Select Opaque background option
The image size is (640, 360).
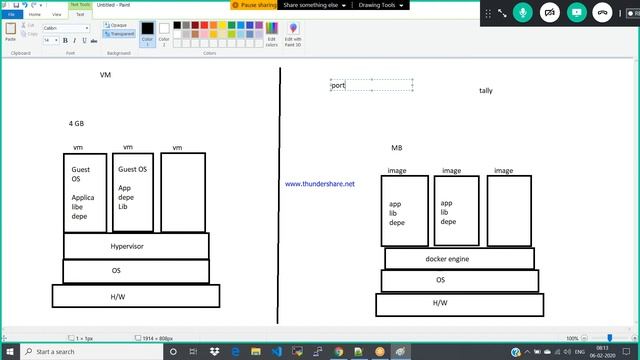point(116,25)
